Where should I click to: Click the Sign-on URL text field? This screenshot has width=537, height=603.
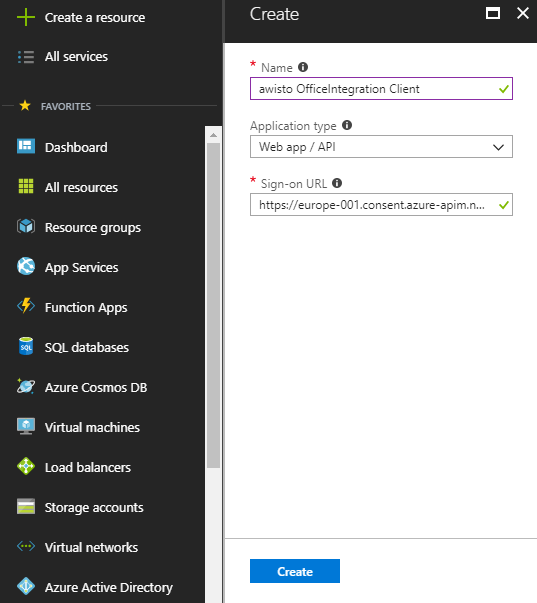[381, 205]
